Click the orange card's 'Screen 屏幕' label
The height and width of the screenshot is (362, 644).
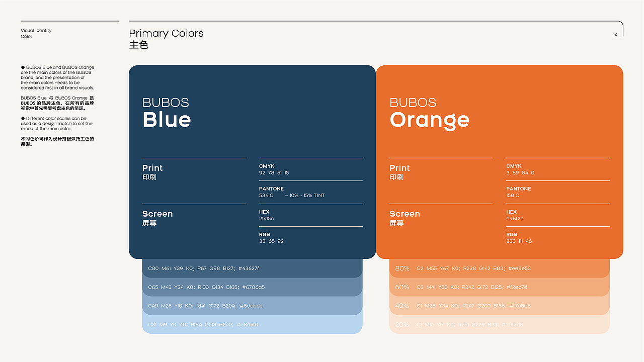[405, 218]
